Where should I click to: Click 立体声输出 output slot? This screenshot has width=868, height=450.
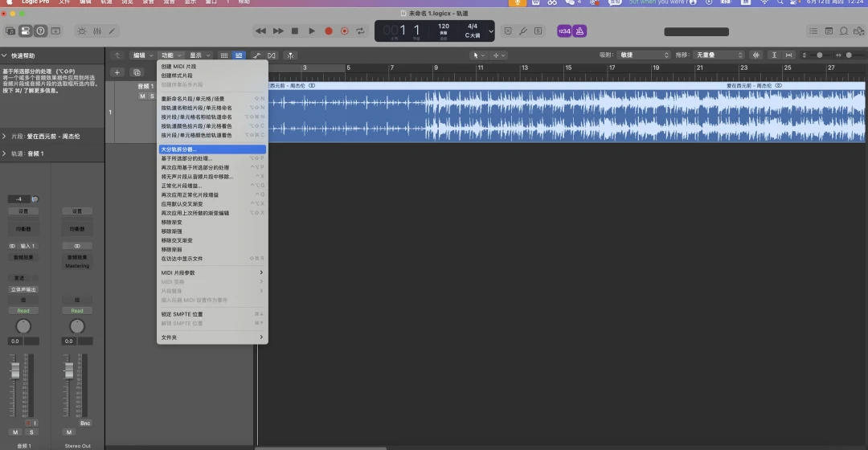(23, 289)
